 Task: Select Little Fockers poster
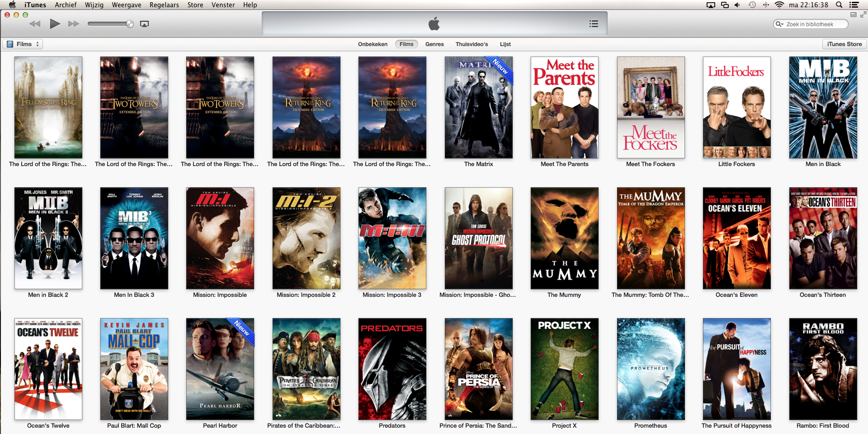coord(737,107)
